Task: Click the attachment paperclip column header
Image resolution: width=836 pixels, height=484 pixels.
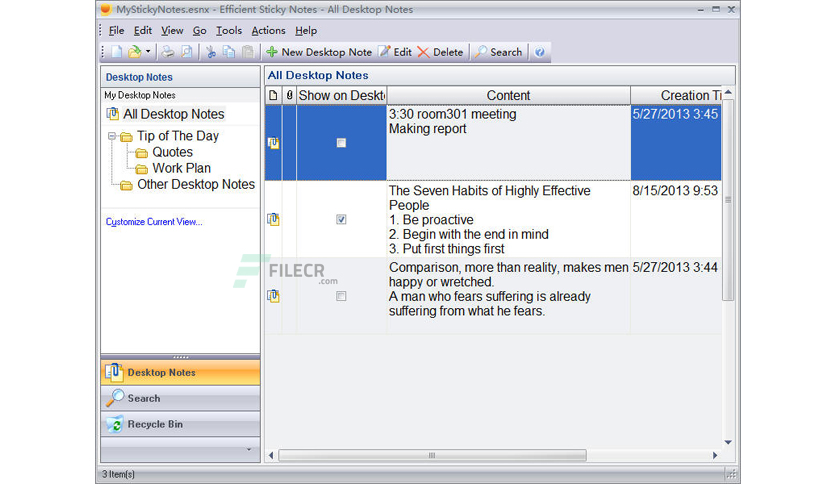Action: point(289,95)
